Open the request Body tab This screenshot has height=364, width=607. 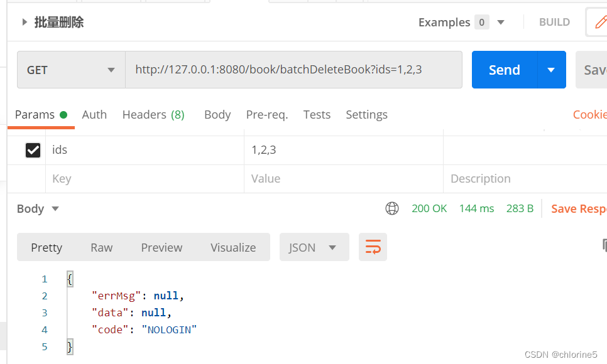(217, 115)
